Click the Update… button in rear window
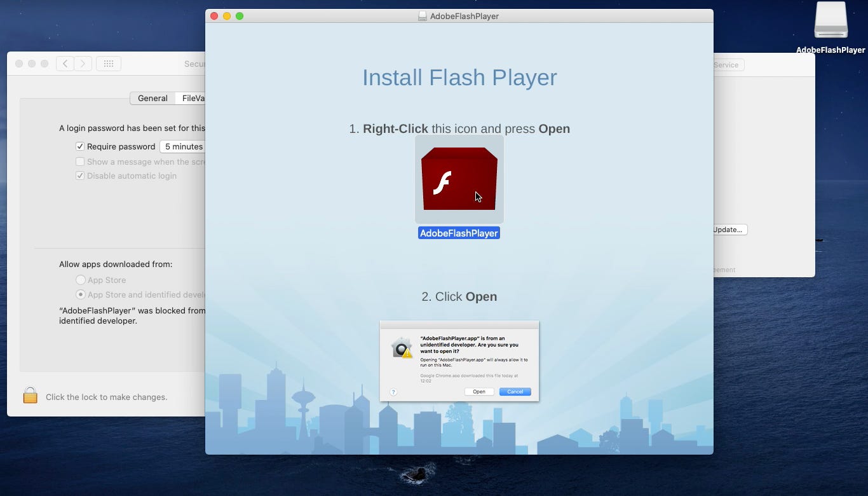Screen dimensions: 868x496 [x=729, y=230]
